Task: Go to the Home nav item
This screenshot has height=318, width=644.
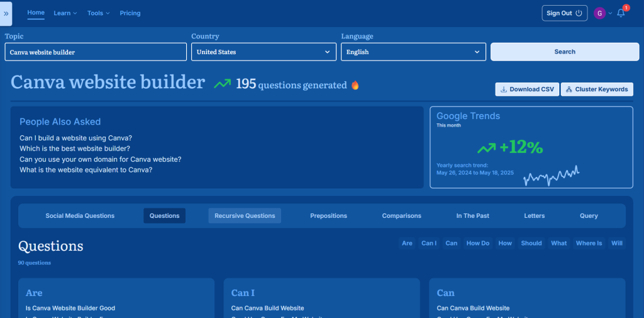Action: click(x=36, y=13)
